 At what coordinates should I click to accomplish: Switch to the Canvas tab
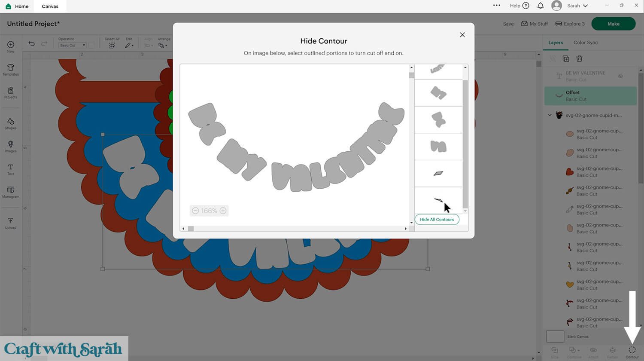pos(50,6)
